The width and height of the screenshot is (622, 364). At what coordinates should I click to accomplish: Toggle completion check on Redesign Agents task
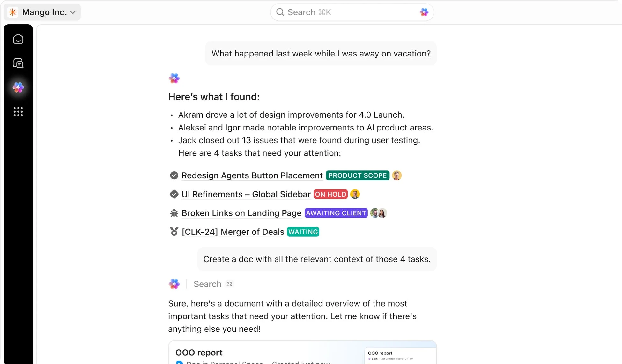click(174, 175)
